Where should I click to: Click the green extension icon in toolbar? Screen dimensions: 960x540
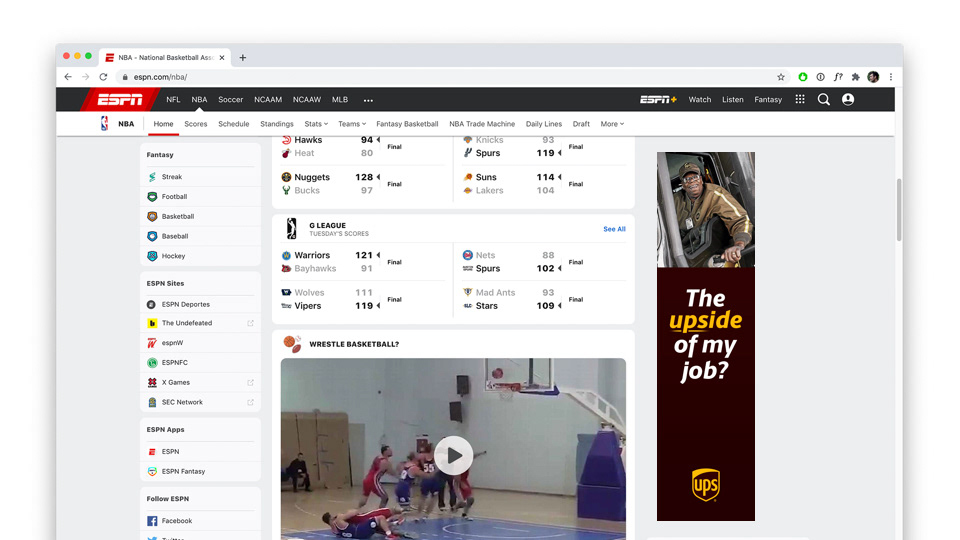pyautogui.click(x=803, y=77)
